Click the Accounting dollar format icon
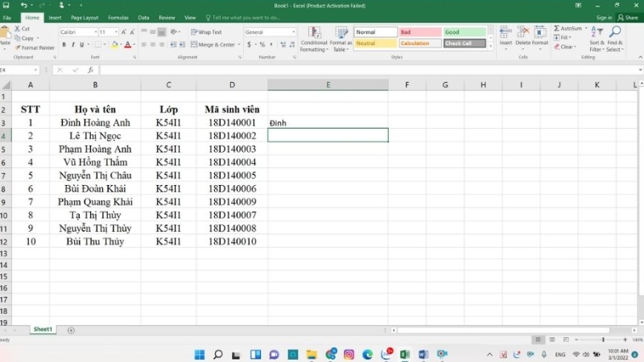The width and height of the screenshot is (644, 362). click(249, 44)
